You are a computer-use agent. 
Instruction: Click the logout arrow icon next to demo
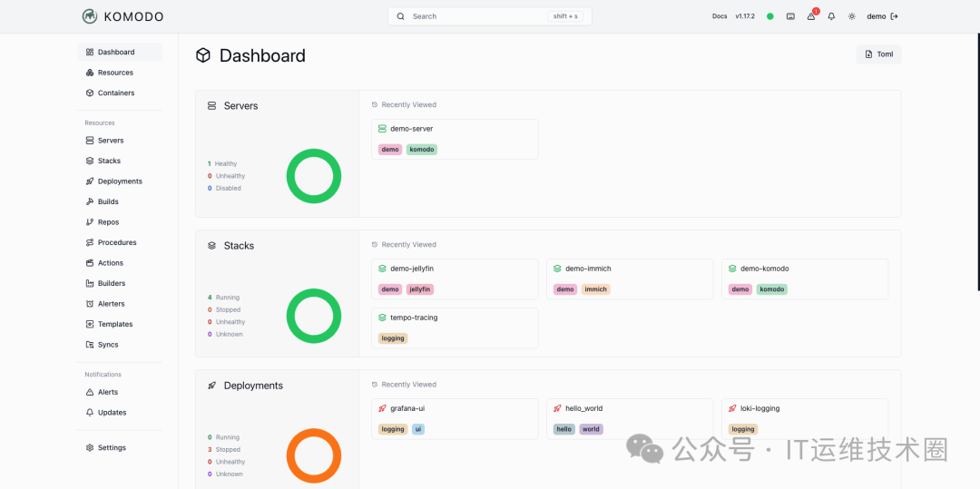[x=895, y=16]
